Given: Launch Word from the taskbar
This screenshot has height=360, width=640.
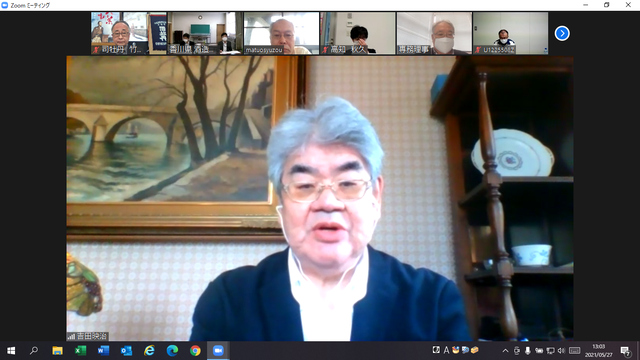Looking at the screenshot, I should [x=103, y=351].
